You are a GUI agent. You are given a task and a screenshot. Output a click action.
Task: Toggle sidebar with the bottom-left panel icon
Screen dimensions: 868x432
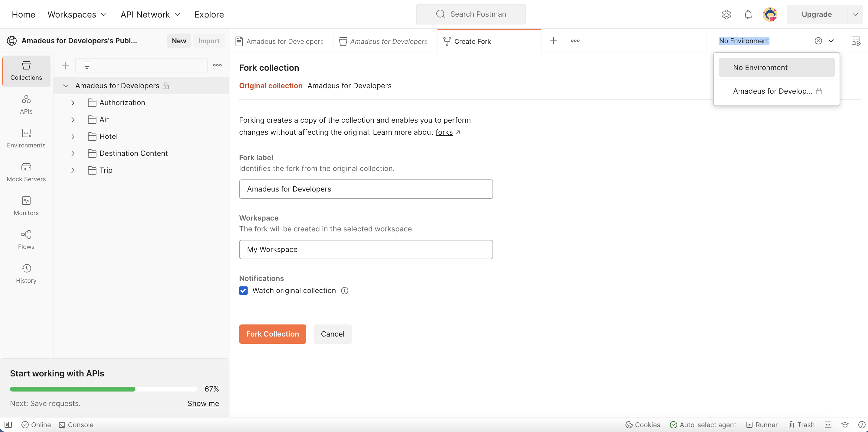8,424
